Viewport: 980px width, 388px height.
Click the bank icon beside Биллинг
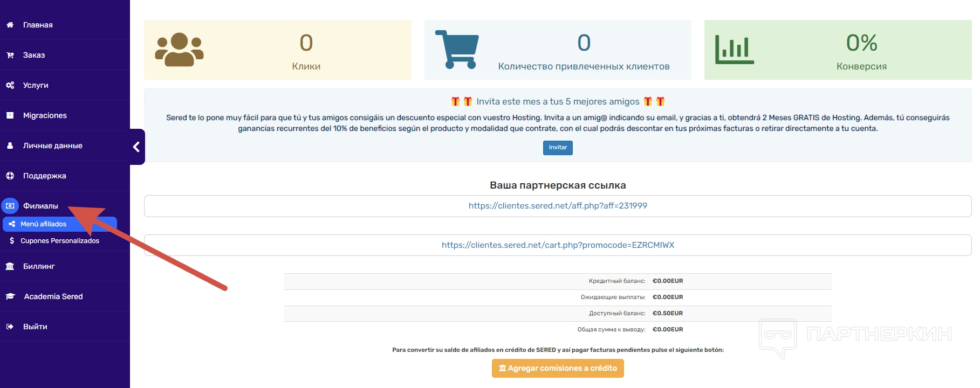[x=10, y=266]
